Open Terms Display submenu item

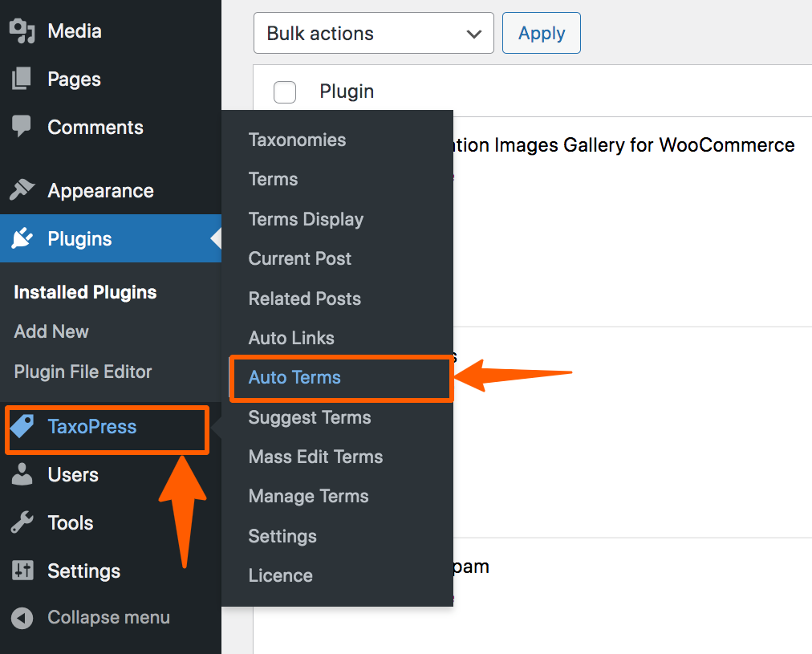(x=306, y=219)
